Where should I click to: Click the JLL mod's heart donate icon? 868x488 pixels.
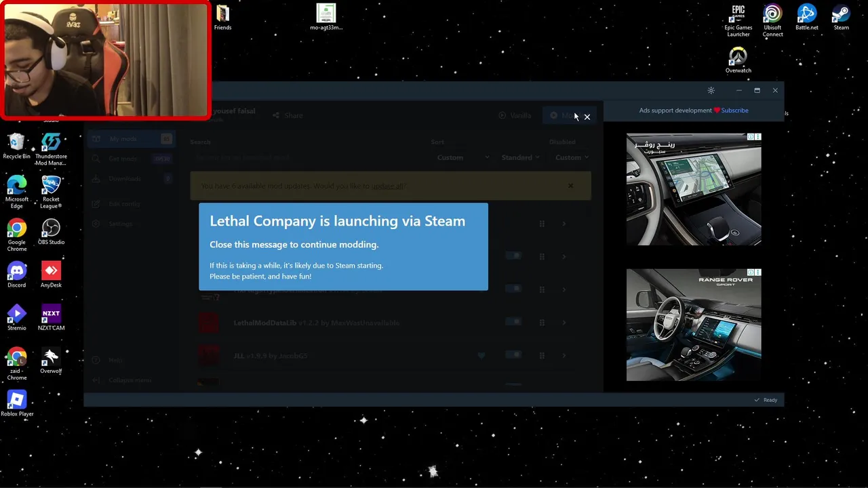[481, 355]
